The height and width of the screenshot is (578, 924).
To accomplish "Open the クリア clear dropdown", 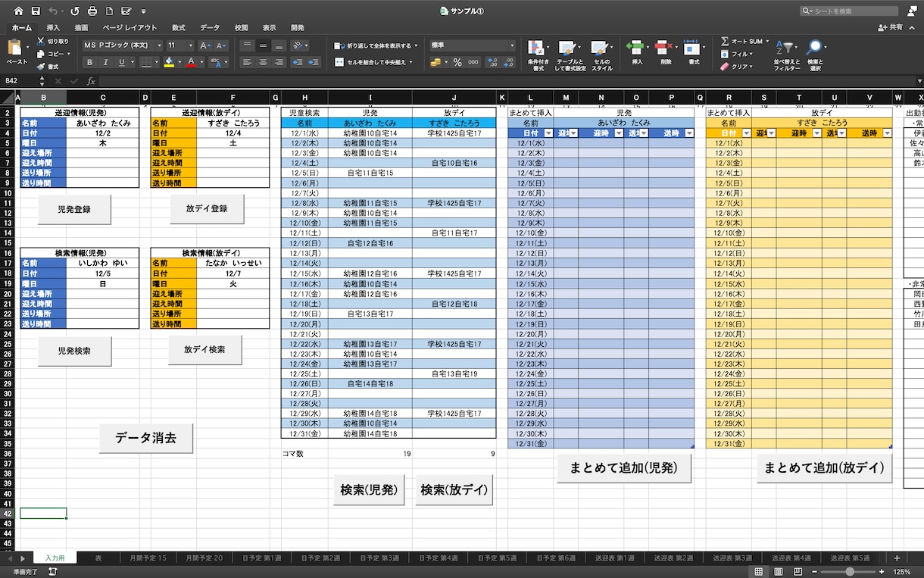I will click(x=736, y=67).
